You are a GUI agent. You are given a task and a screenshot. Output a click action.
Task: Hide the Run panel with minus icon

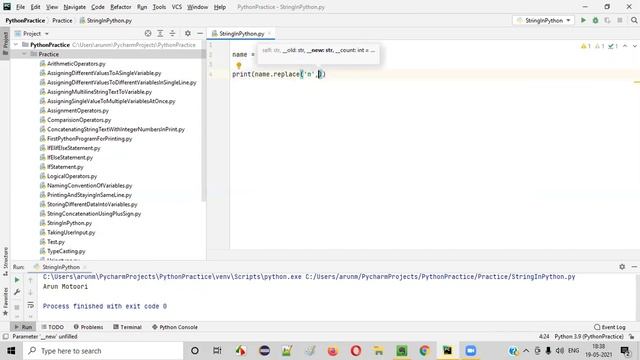[x=634, y=267]
